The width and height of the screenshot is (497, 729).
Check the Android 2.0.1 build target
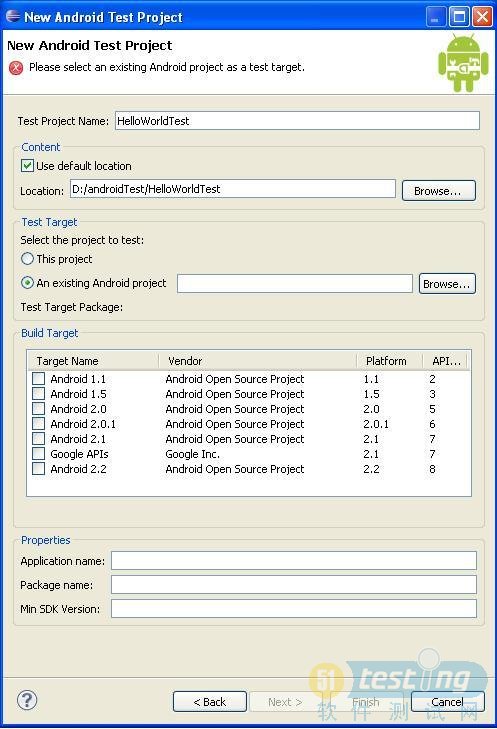point(39,424)
